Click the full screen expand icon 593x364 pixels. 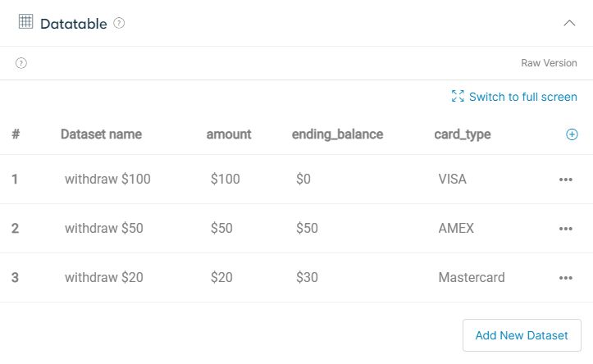pos(458,97)
